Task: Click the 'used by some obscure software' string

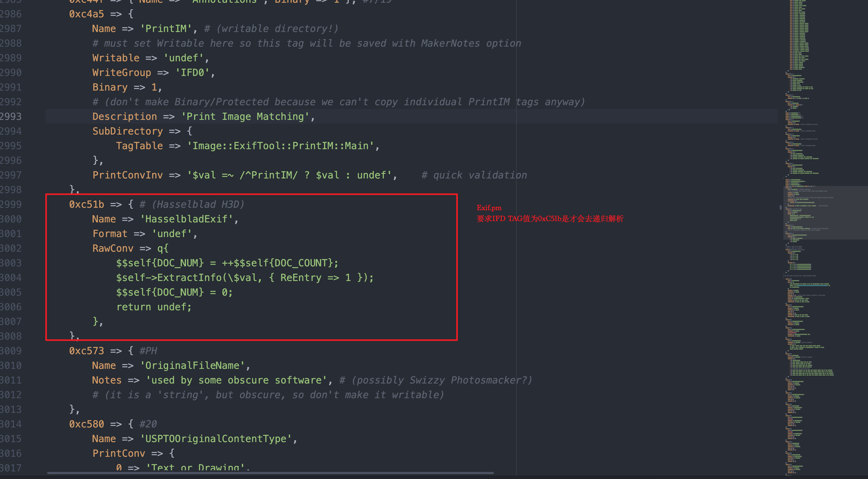Action: click(237, 380)
